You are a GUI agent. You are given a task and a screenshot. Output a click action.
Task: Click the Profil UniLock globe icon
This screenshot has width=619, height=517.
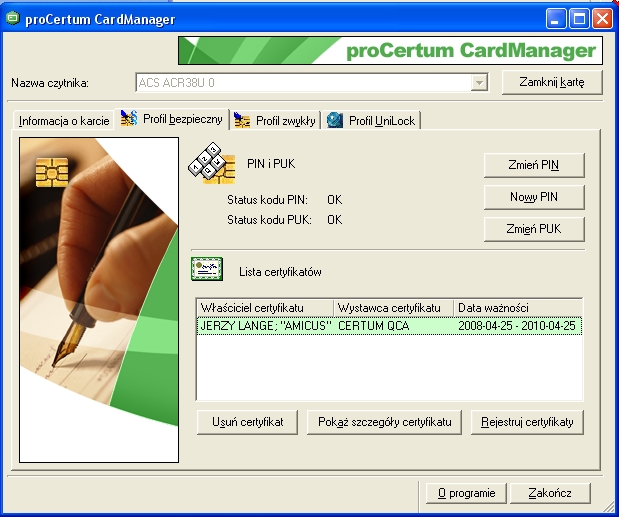[334, 121]
